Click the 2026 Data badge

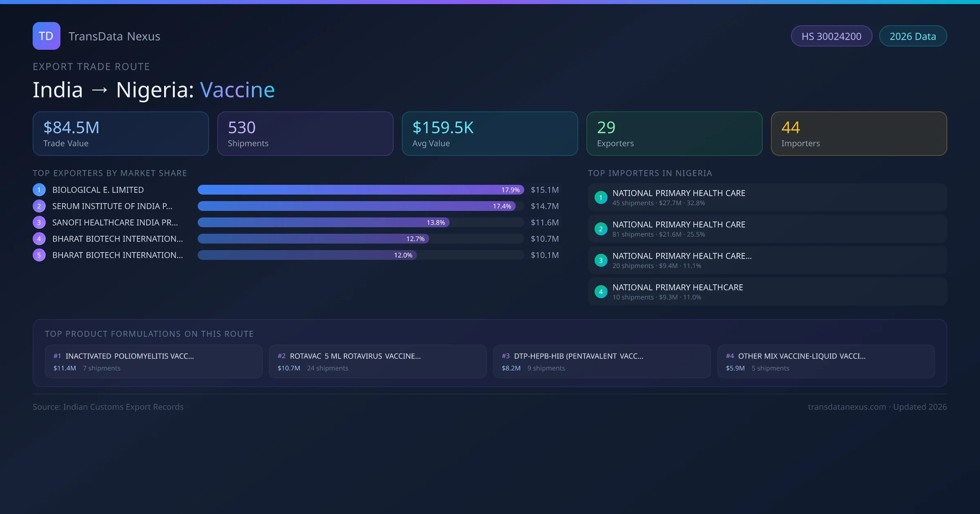[x=913, y=36]
